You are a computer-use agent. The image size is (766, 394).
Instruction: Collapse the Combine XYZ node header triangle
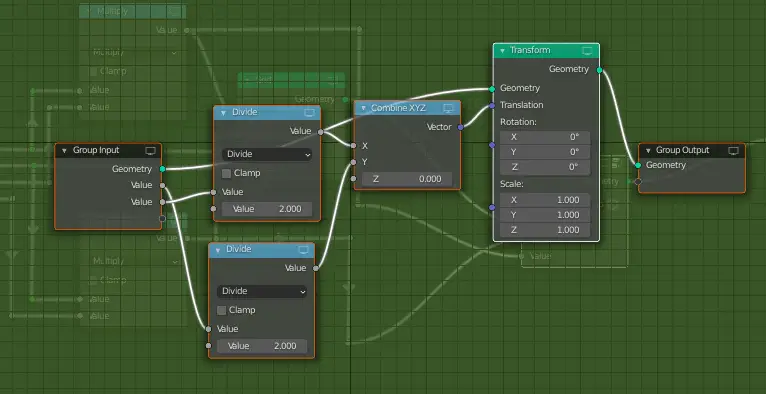click(x=363, y=108)
